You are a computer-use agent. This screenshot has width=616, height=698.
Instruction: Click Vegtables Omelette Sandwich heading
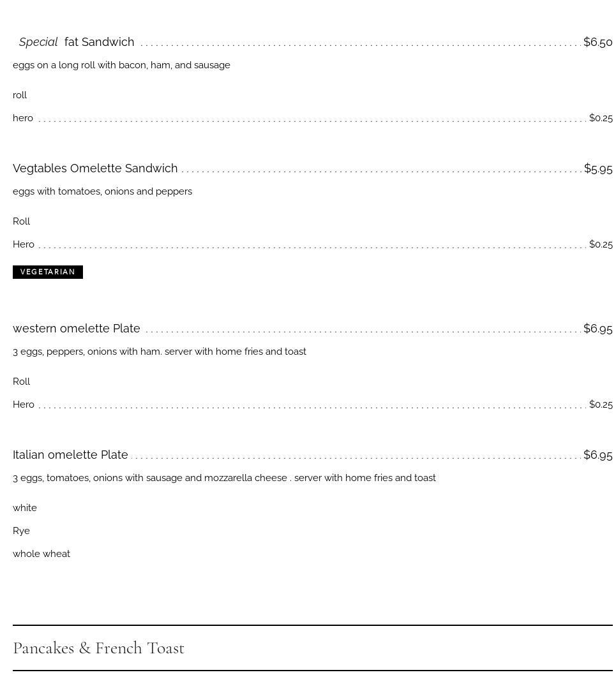[95, 168]
